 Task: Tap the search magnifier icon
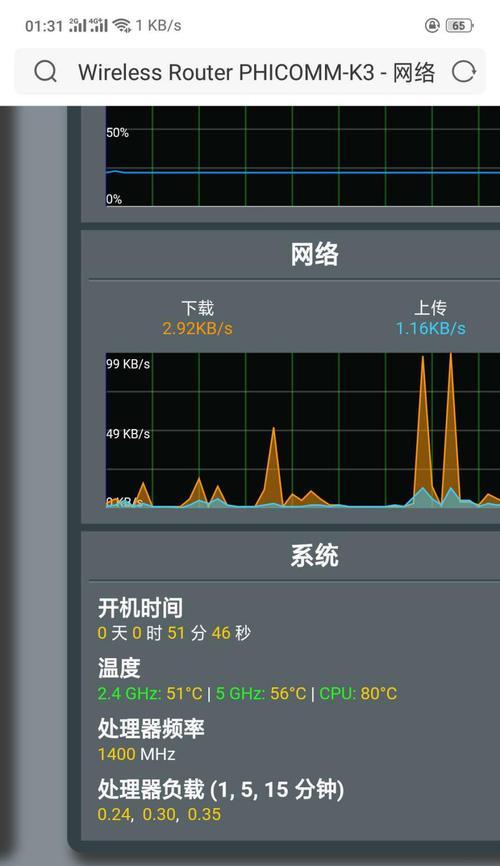click(x=45, y=72)
